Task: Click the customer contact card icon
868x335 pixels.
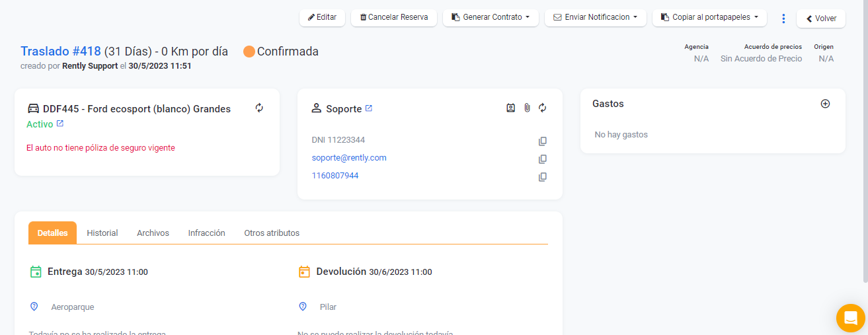Action: coord(510,108)
